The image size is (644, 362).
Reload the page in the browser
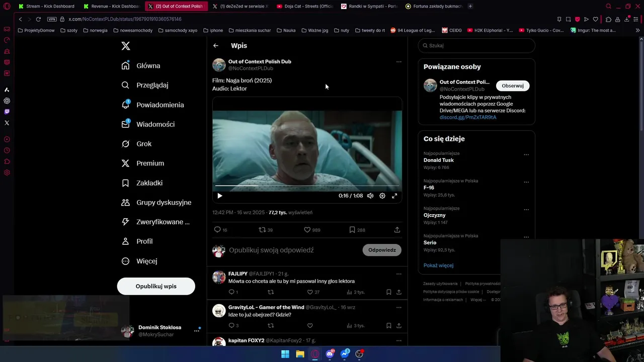click(38, 19)
